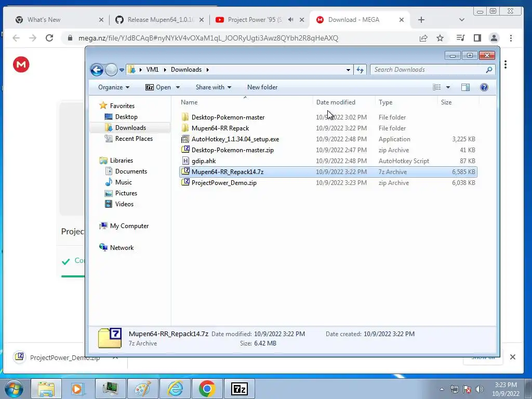Click the Change your view icon

click(436, 87)
